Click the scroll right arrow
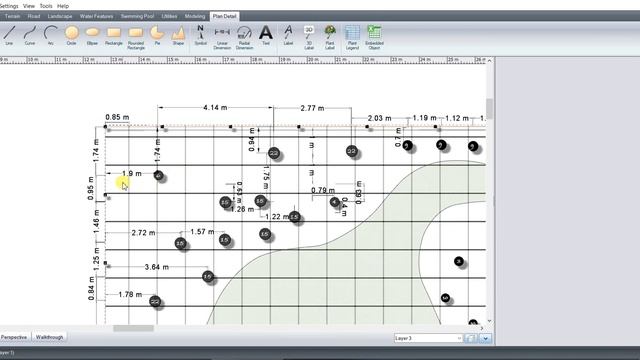Image resolution: width=640 pixels, height=360 pixels. pyautogui.click(x=482, y=328)
